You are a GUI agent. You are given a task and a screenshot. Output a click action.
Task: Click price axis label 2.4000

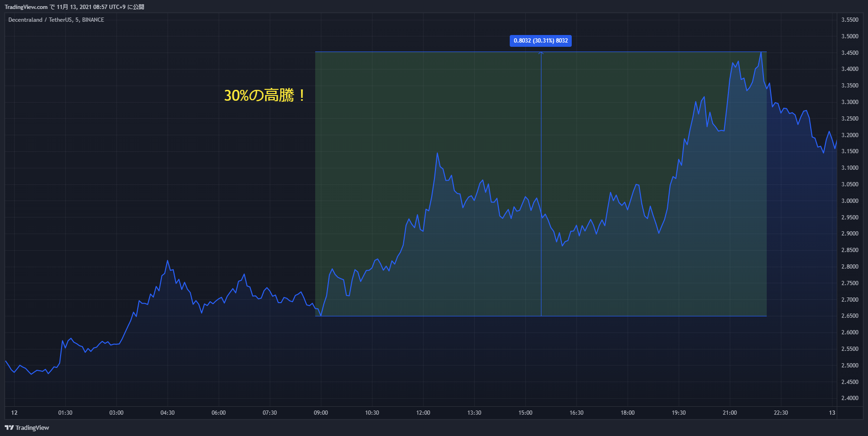[x=850, y=398]
